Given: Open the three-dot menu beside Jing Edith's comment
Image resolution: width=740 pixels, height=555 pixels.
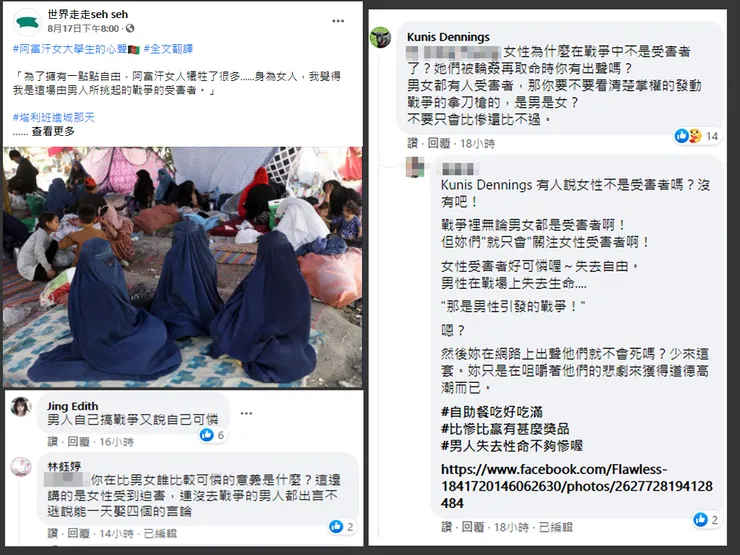Looking at the screenshot, I should 246,413.
